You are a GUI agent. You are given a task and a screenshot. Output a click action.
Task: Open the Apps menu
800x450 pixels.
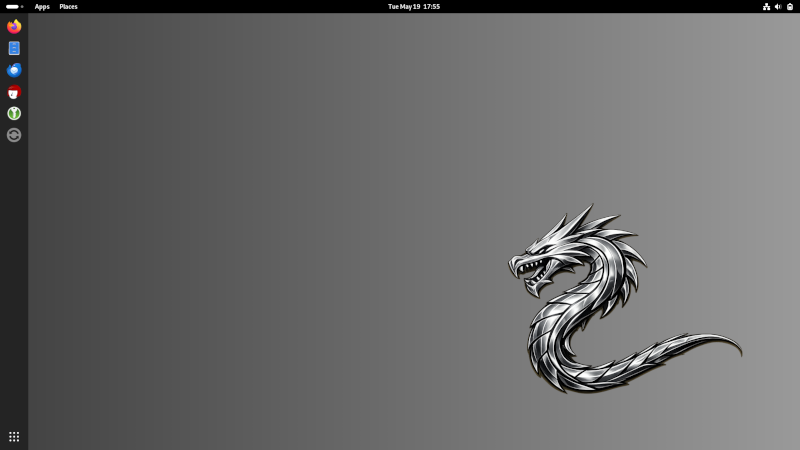[42, 7]
